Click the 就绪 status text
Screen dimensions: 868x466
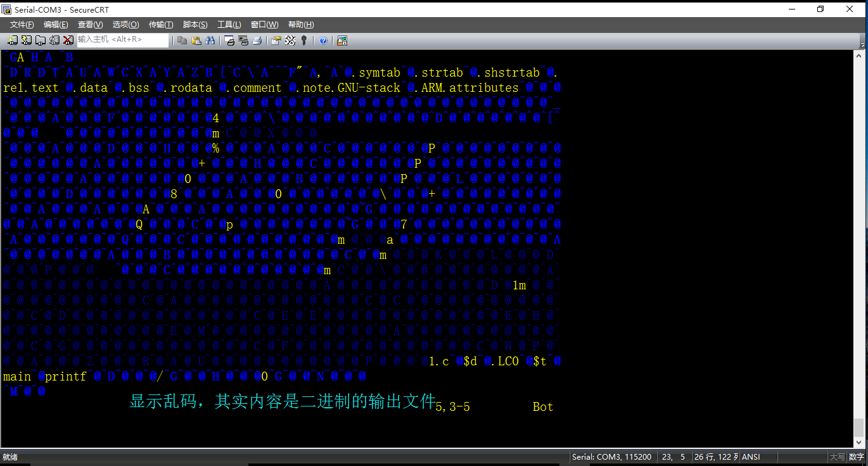[10, 457]
